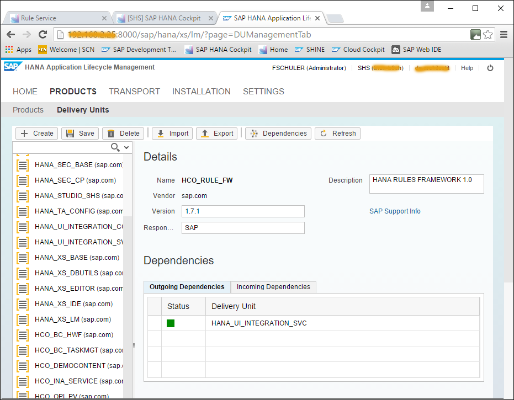
Task: Expand the search options chevron
Action: (x=126, y=147)
